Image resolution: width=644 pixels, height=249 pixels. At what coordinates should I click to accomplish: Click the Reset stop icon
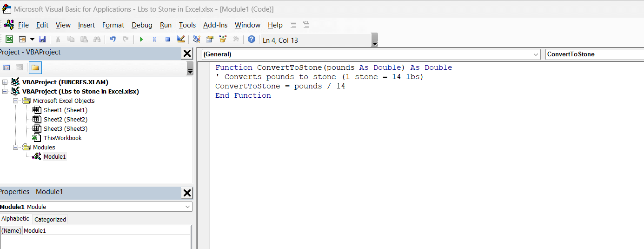click(167, 40)
